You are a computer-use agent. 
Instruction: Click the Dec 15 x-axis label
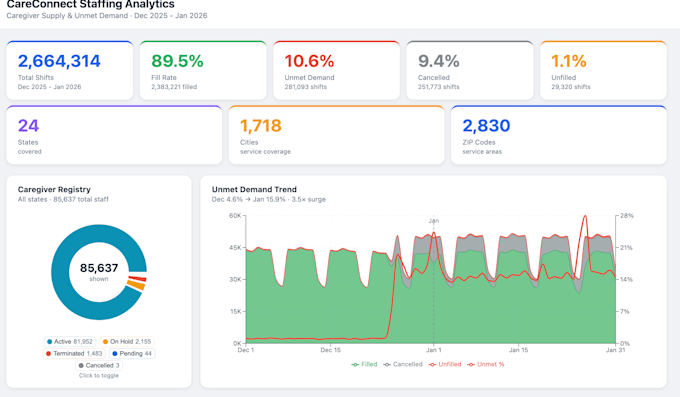[330, 350]
